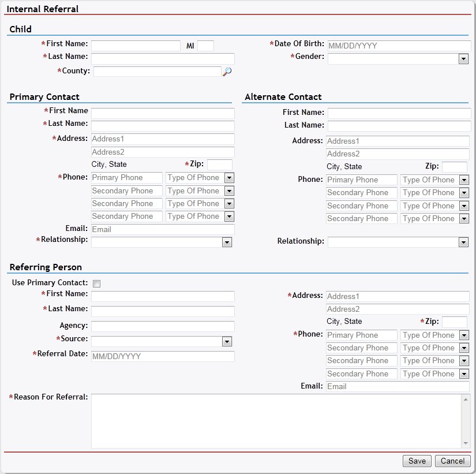Click the Child First Name field
The height and width of the screenshot is (474, 476).
coord(136,46)
